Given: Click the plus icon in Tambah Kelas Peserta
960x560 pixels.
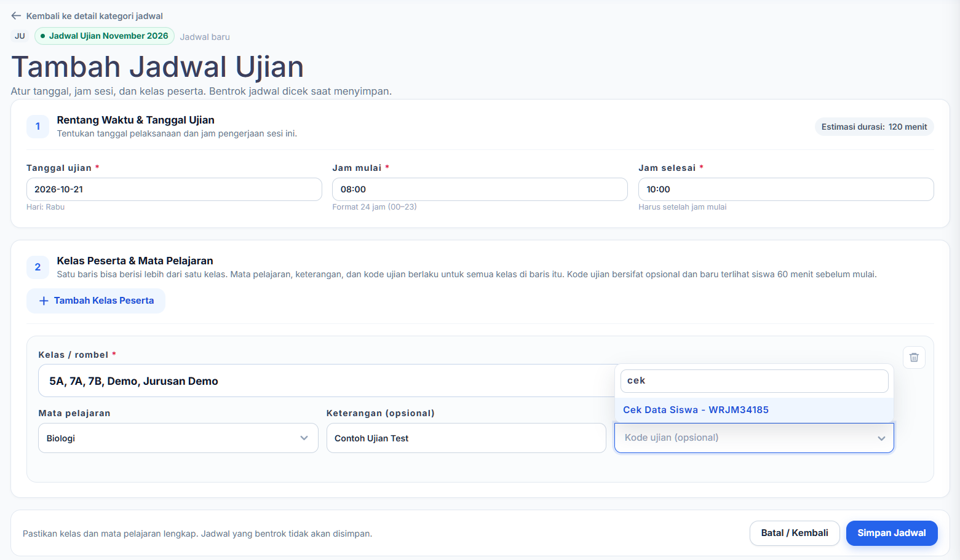Looking at the screenshot, I should tap(44, 301).
